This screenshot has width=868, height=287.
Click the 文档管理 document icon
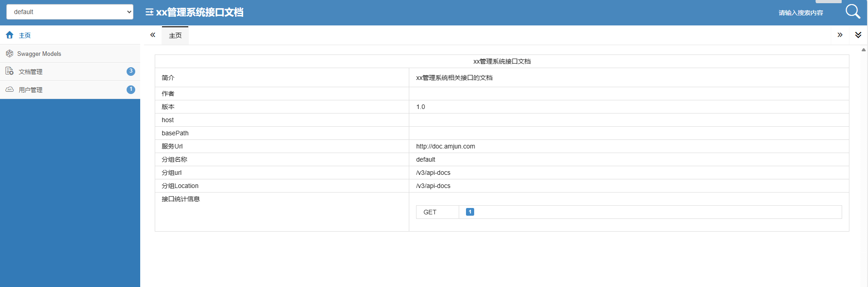(x=10, y=71)
